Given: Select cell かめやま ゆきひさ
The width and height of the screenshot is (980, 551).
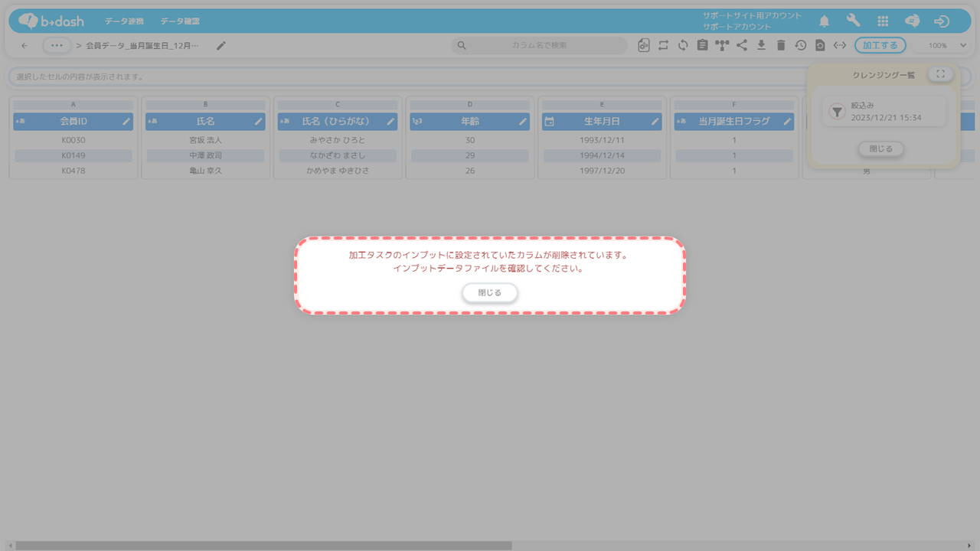Looking at the screenshot, I should 338,171.
